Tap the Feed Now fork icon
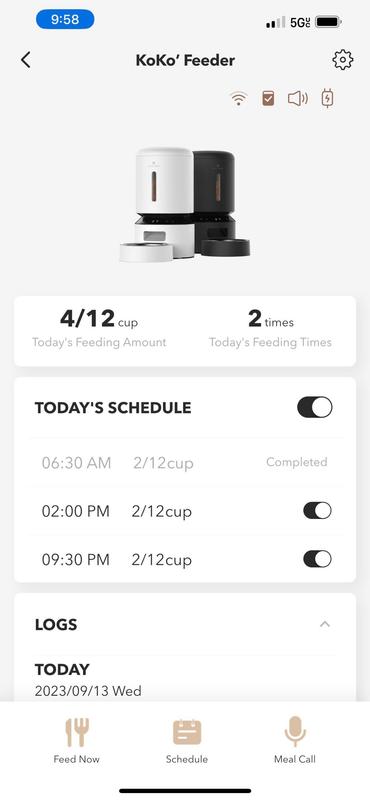The image size is (370, 800). (x=77, y=732)
